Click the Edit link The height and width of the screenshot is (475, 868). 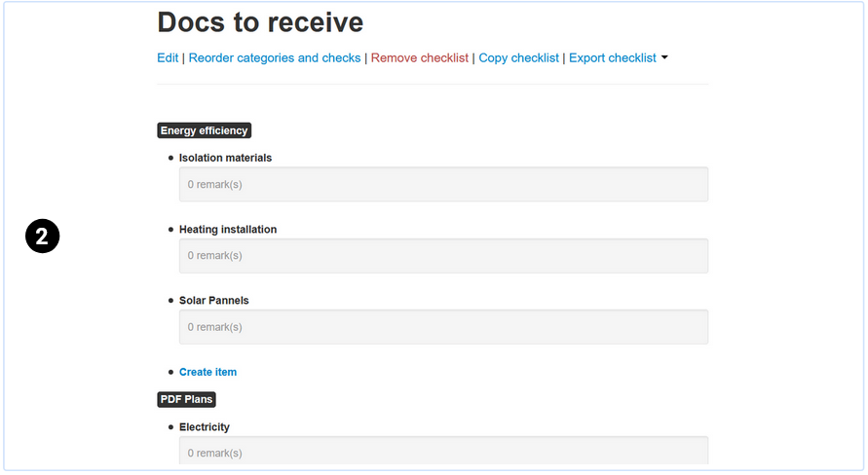(168, 58)
